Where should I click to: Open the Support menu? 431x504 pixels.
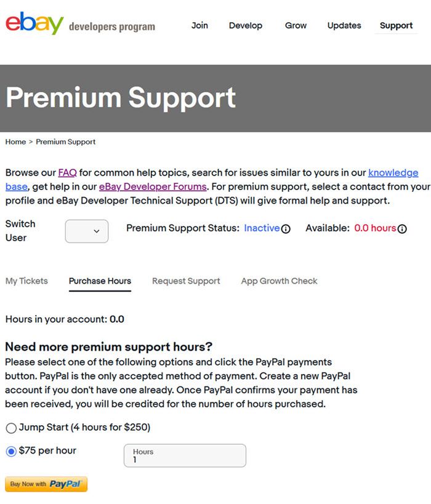(396, 25)
